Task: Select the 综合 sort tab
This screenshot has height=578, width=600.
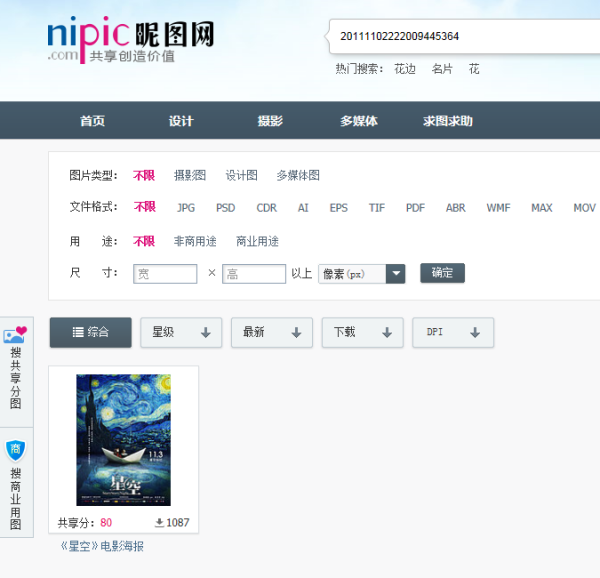Action: point(91,332)
